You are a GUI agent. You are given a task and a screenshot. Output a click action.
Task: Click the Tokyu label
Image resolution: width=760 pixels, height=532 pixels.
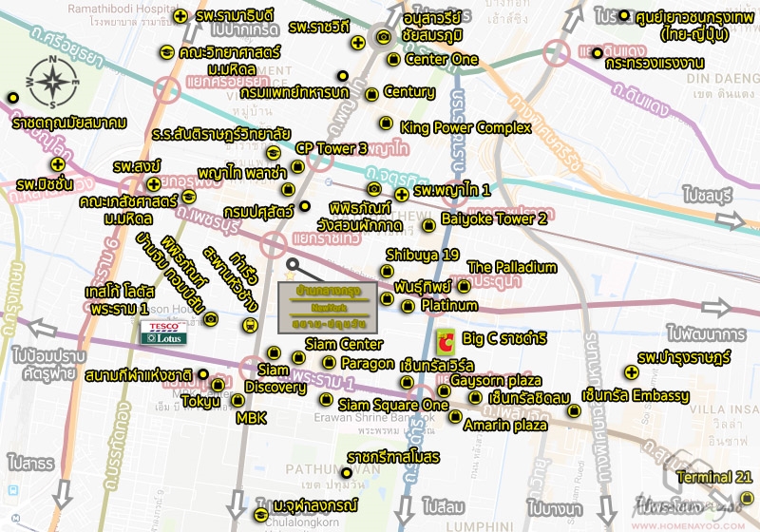[x=200, y=401]
